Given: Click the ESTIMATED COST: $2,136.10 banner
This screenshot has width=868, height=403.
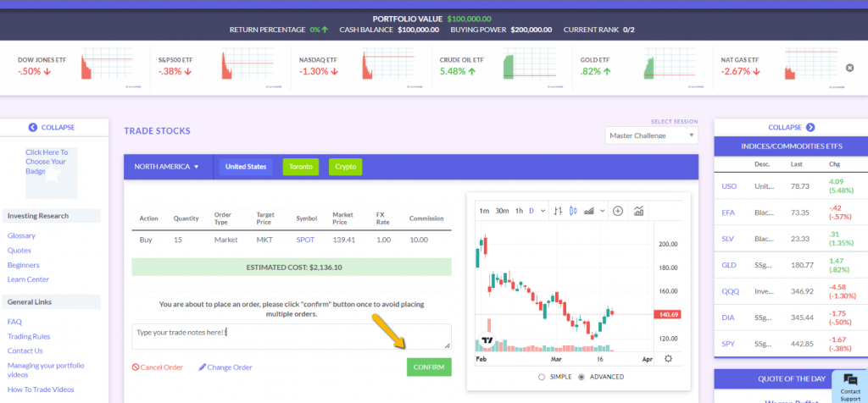Looking at the screenshot, I should [292, 267].
